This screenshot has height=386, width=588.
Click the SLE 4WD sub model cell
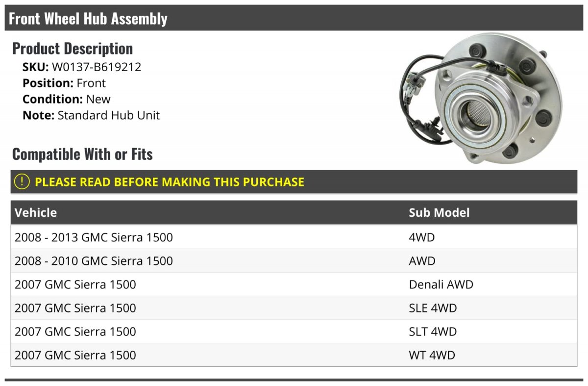(x=433, y=308)
